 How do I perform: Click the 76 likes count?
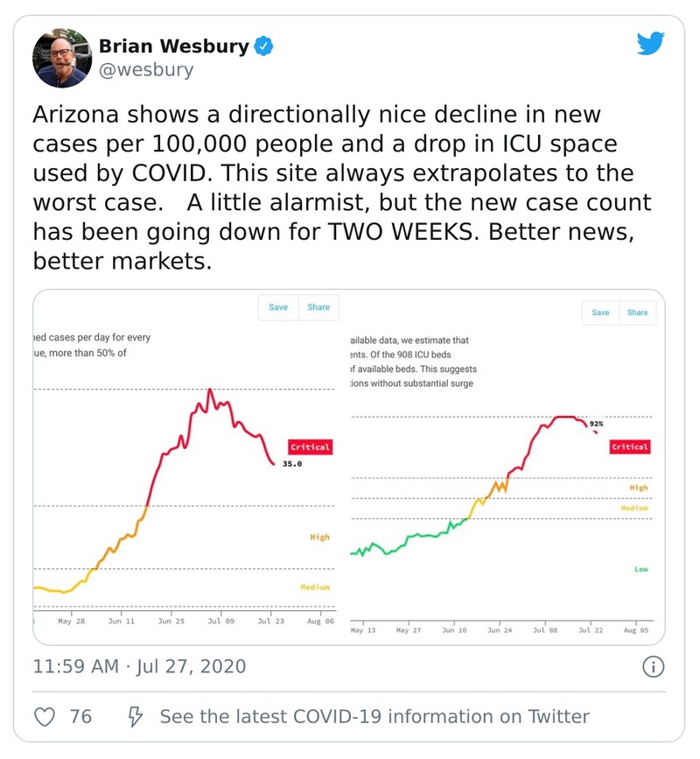tap(80, 717)
